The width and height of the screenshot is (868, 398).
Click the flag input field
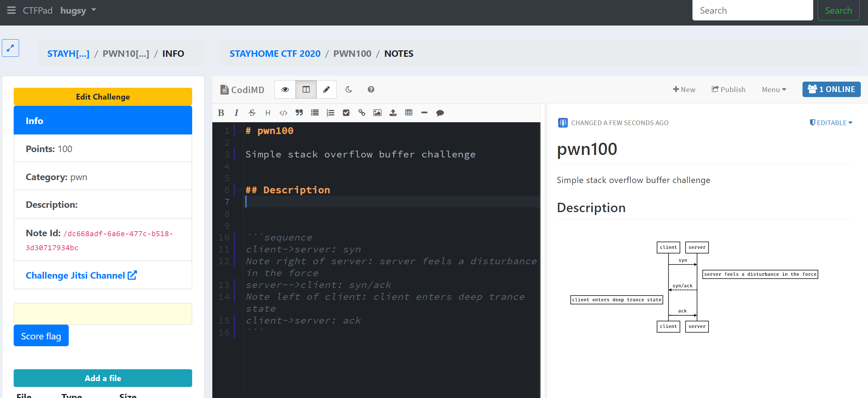(x=103, y=314)
